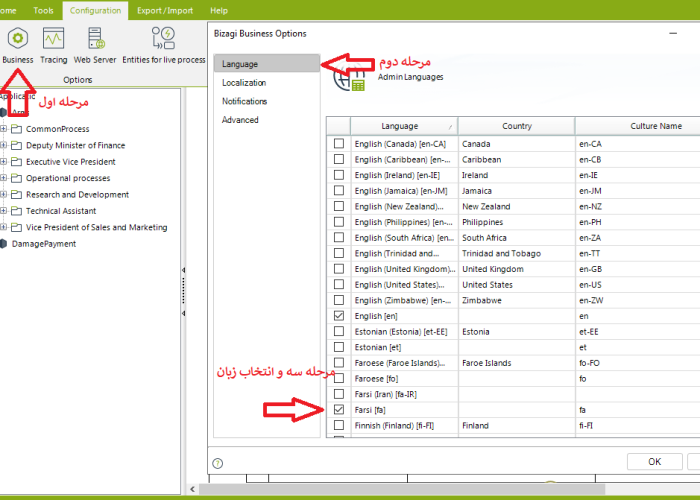700x500 pixels.
Task: Minimize the Bizagi Business Options dialog
Action: 673,33
